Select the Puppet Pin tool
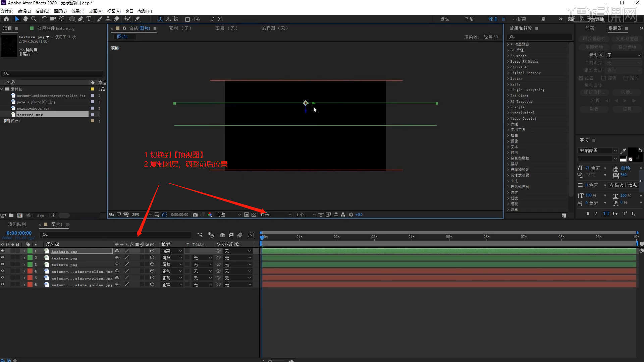 point(138,19)
